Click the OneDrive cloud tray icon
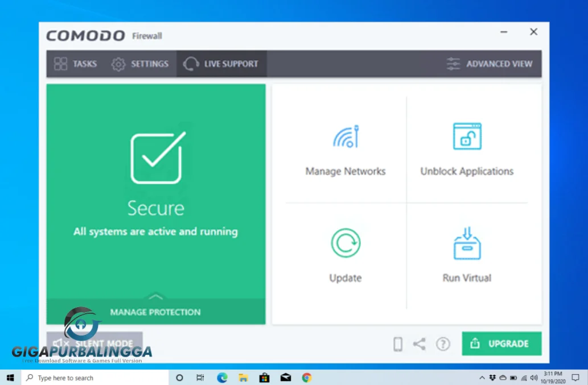The image size is (588, 385). point(503,378)
